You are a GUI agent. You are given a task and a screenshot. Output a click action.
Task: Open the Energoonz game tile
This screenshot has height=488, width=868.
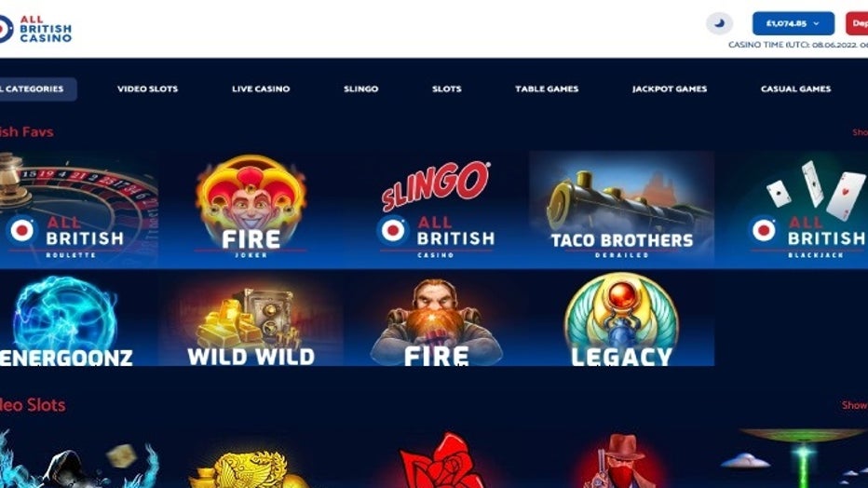click(78, 319)
